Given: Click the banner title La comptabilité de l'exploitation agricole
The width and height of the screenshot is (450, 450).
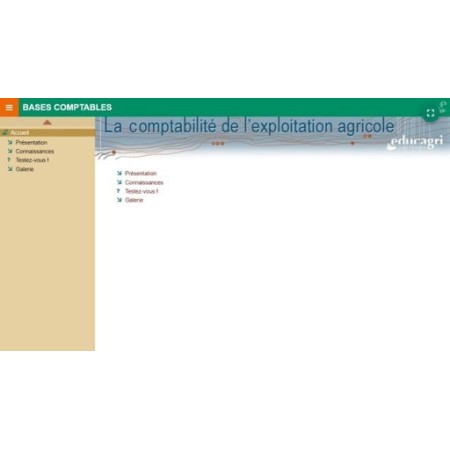Looking at the screenshot, I should coord(249,126).
